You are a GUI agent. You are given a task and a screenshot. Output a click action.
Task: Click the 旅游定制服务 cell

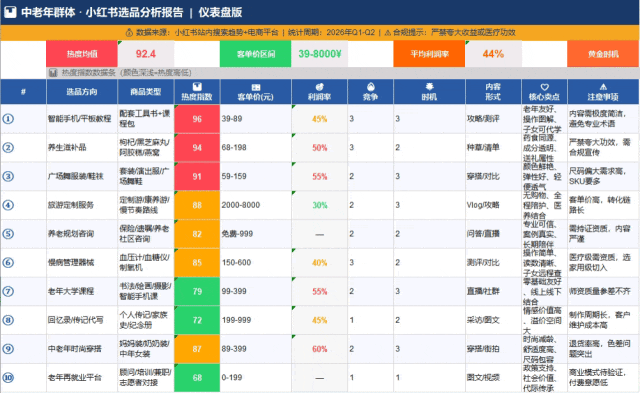[82, 205]
